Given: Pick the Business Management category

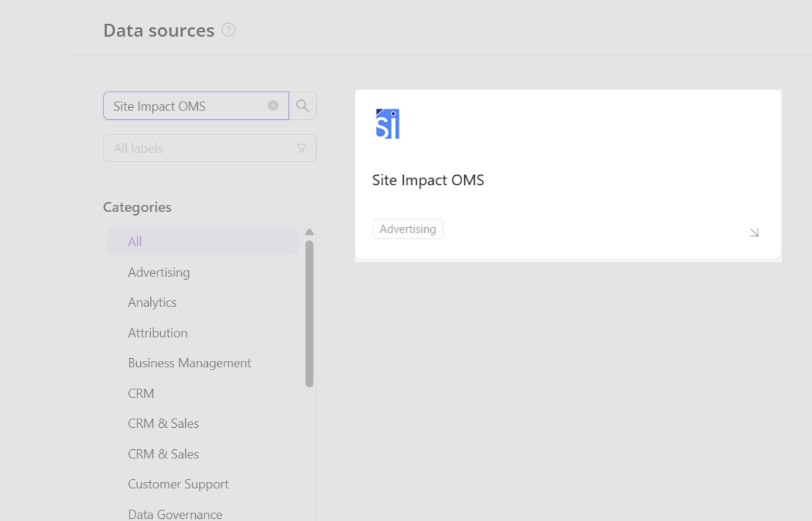Looking at the screenshot, I should point(189,363).
